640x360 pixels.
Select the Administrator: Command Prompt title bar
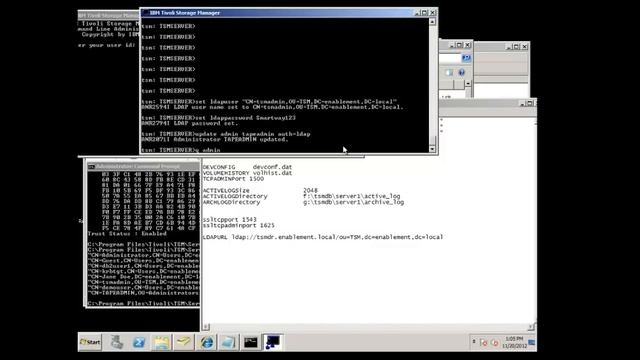143,167
